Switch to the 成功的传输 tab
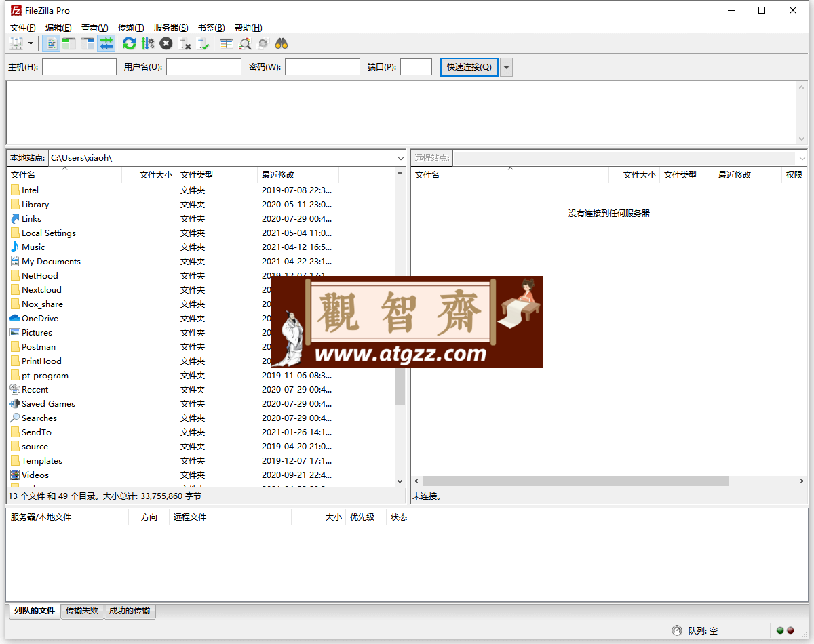Screen dimensions: 814x644 (130, 611)
